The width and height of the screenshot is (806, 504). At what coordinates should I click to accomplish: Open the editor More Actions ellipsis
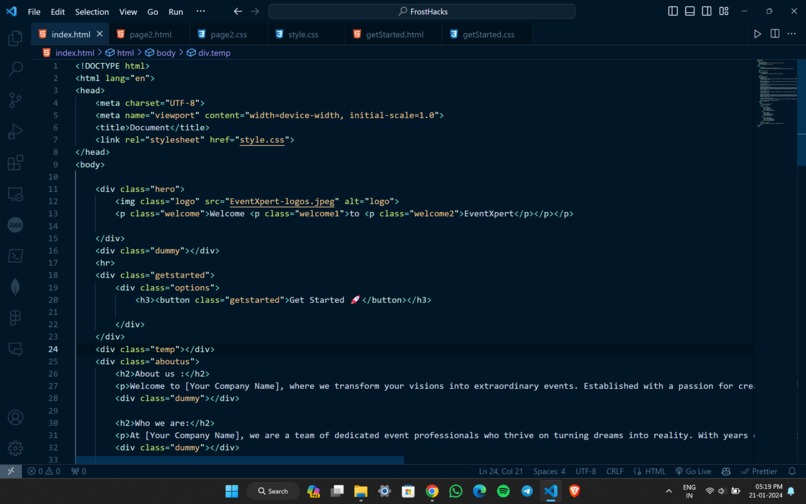pos(792,34)
